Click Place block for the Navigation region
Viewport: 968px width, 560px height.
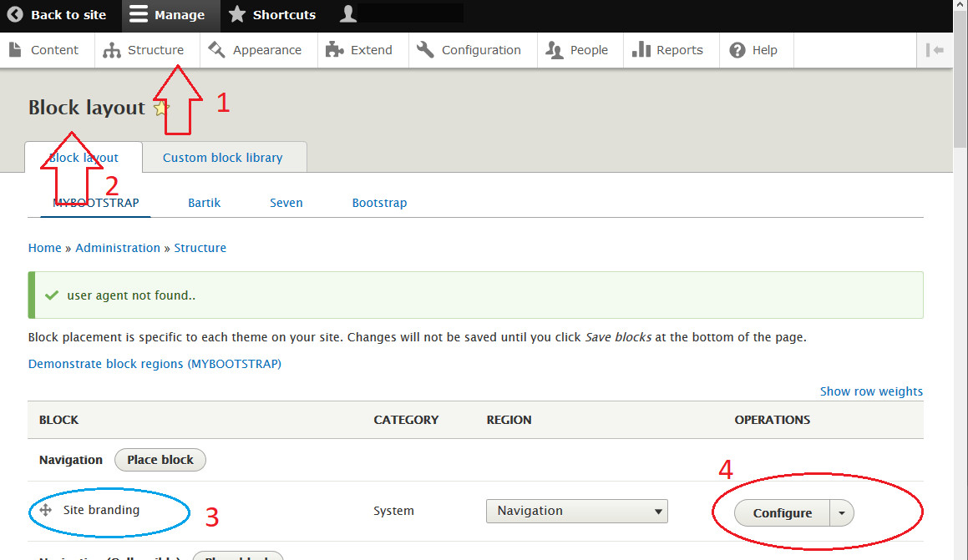pos(160,459)
